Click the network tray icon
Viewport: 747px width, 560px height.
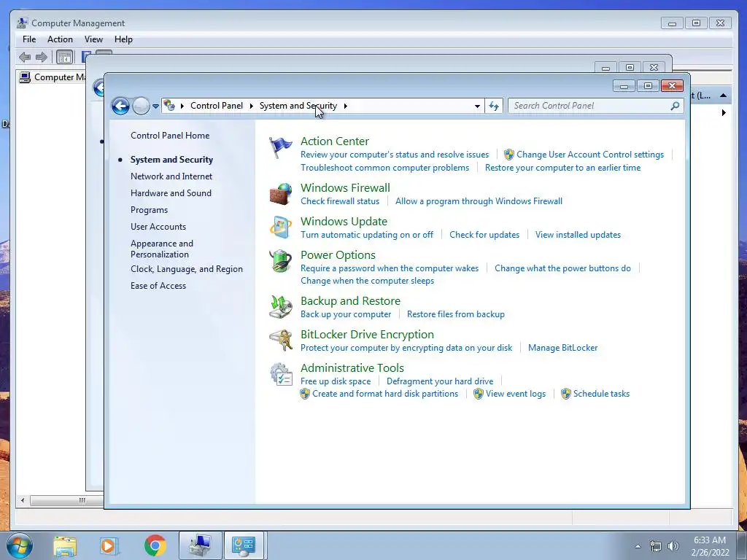[x=656, y=546]
